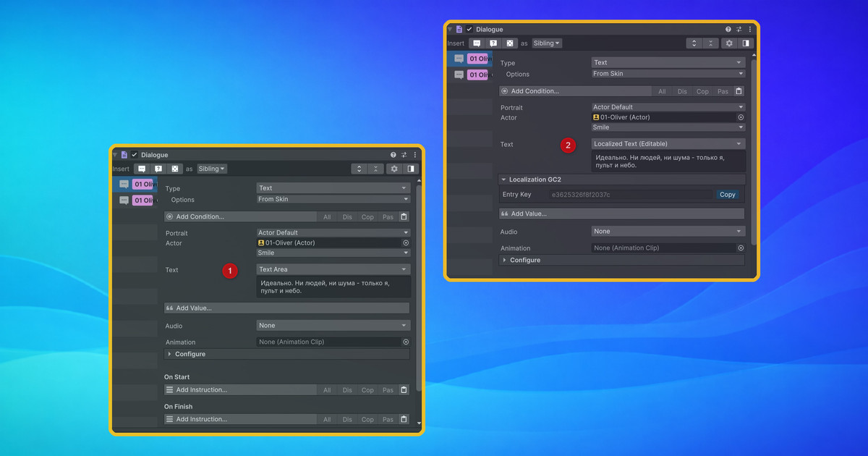Insert a text node in right Dialogue panel
Image resolution: width=868 pixels, height=456 pixels.
477,43
